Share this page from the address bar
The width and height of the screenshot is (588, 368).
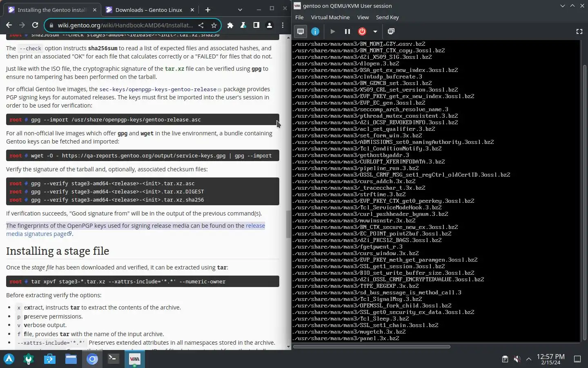tap(201, 25)
